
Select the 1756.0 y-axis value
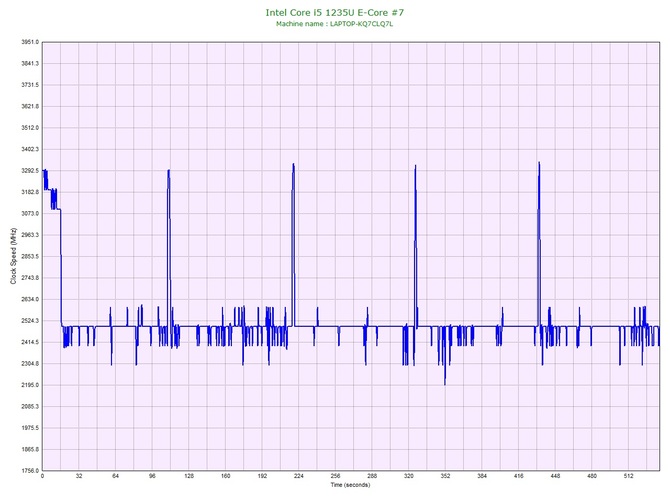pyautogui.click(x=30, y=471)
